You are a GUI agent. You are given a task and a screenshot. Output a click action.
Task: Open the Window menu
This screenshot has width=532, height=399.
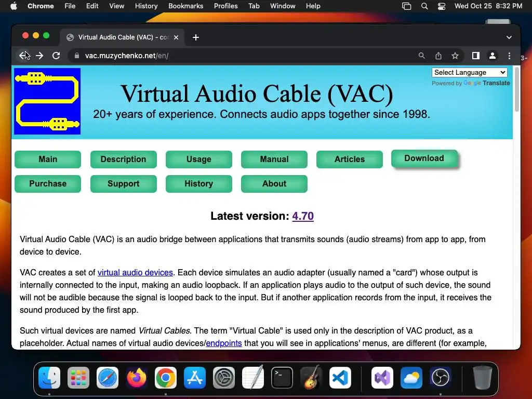click(x=283, y=6)
